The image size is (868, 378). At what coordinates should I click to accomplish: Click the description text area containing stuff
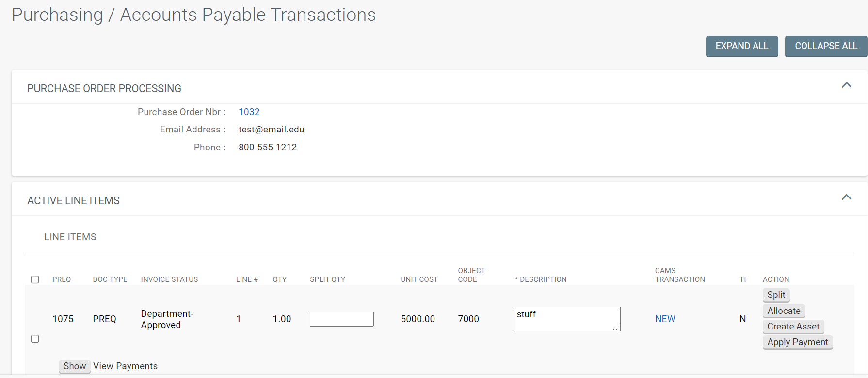[x=567, y=319]
